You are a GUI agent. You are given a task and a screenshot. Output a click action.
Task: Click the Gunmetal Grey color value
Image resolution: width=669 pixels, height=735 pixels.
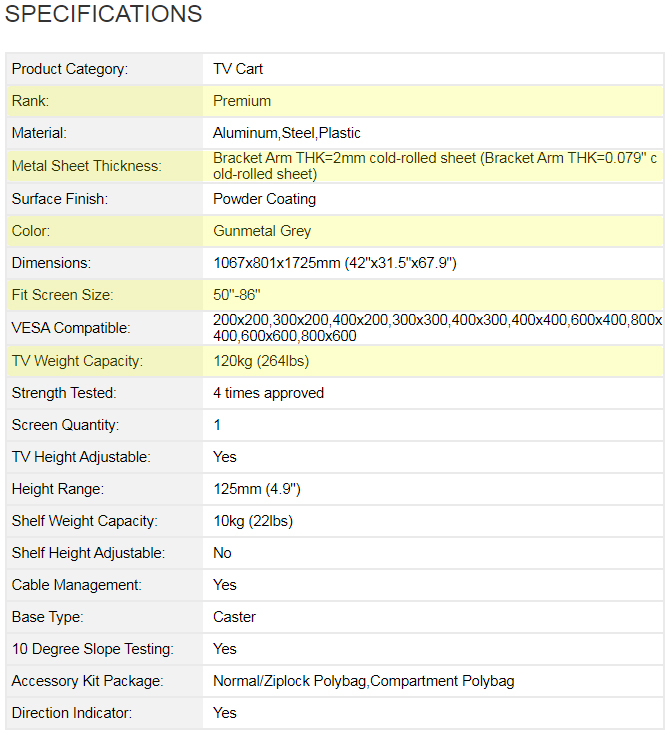[262, 231]
